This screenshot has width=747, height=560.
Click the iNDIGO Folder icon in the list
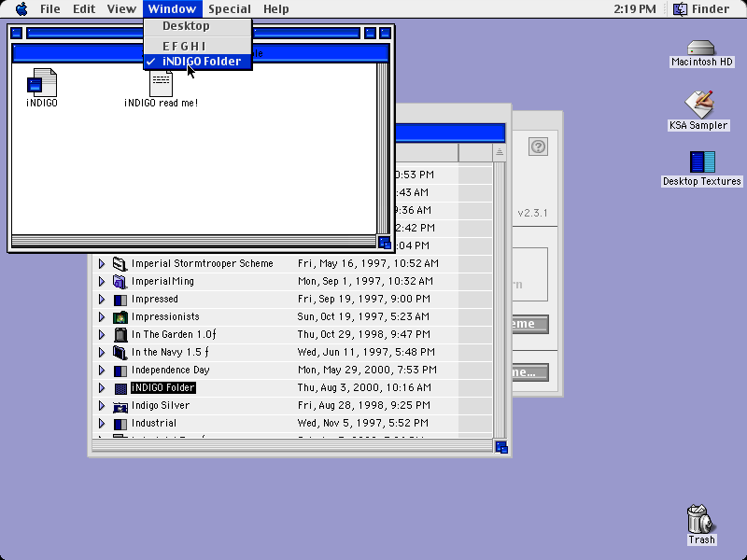(120, 388)
